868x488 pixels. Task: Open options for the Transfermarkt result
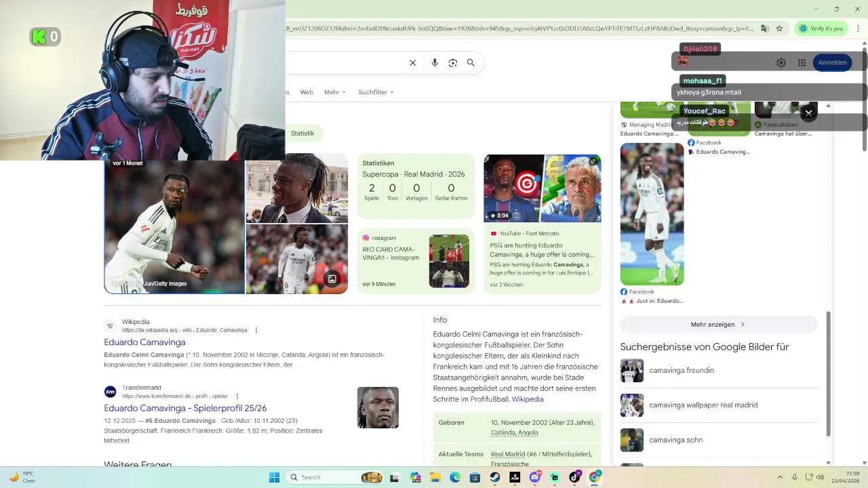[x=237, y=396]
